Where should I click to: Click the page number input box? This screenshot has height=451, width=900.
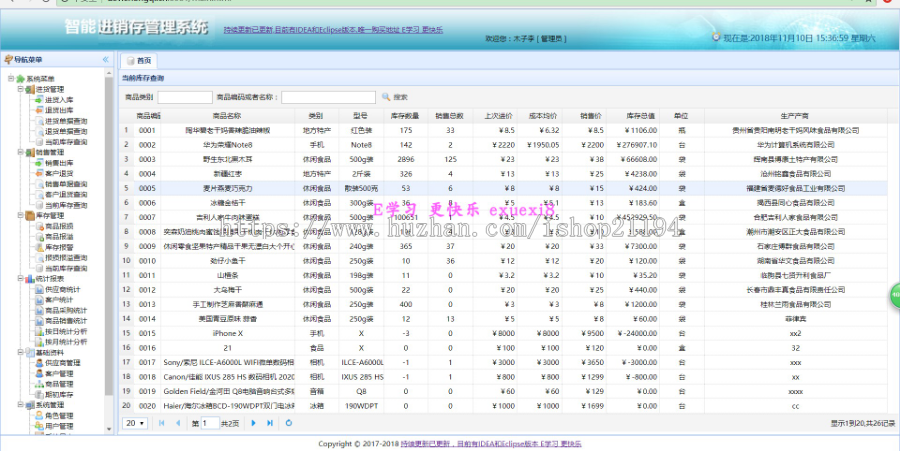click(210, 423)
